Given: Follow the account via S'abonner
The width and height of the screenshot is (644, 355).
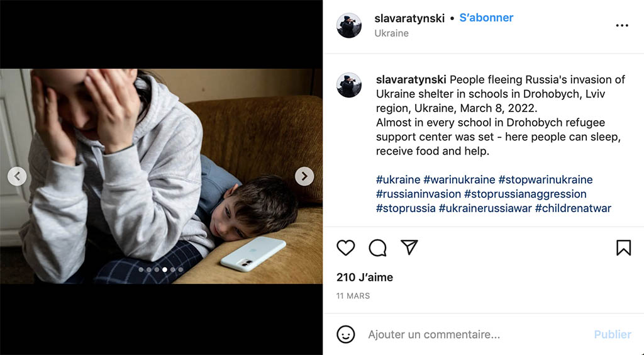Looking at the screenshot, I should (x=486, y=18).
